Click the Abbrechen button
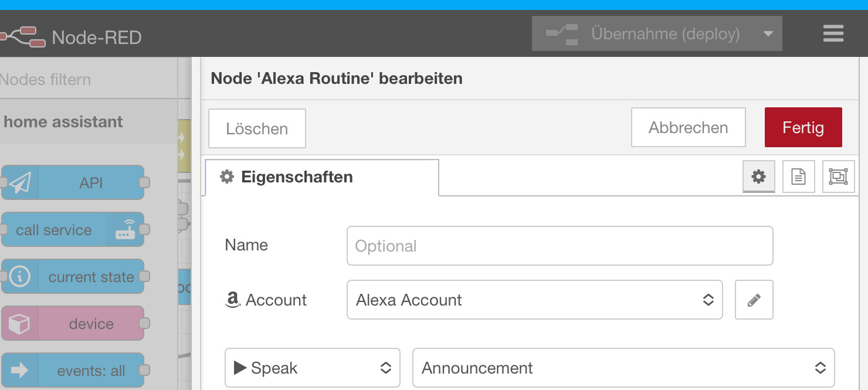The image size is (868, 390). click(x=688, y=127)
